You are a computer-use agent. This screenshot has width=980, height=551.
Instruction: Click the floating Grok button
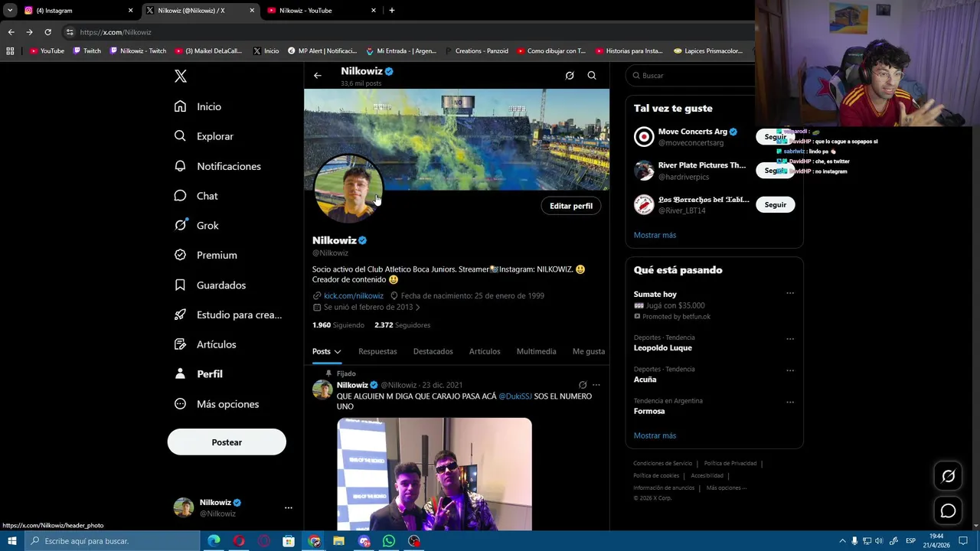coord(948,476)
